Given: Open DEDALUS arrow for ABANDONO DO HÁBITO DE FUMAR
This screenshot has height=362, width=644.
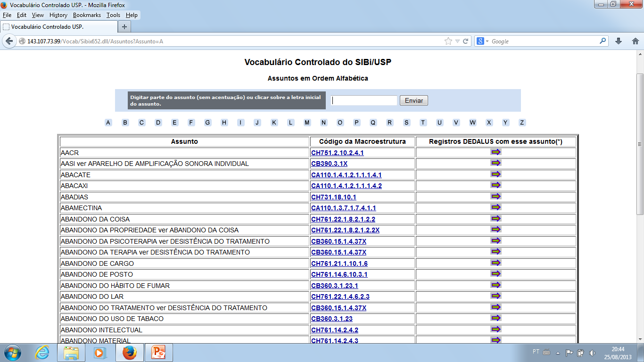Looking at the screenshot, I should pos(495,285).
